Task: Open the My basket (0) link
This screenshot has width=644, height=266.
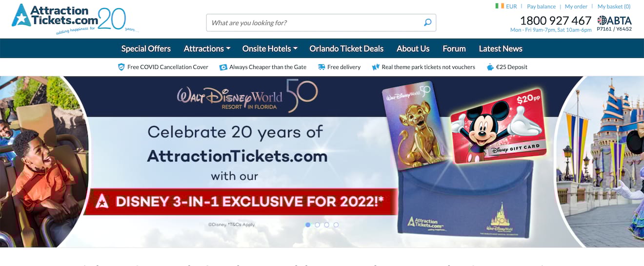Action: [x=614, y=6]
